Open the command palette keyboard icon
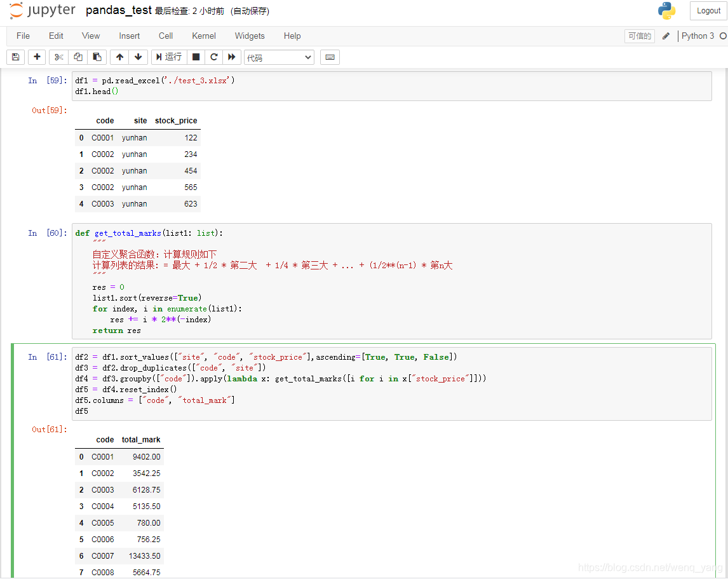 (330, 57)
